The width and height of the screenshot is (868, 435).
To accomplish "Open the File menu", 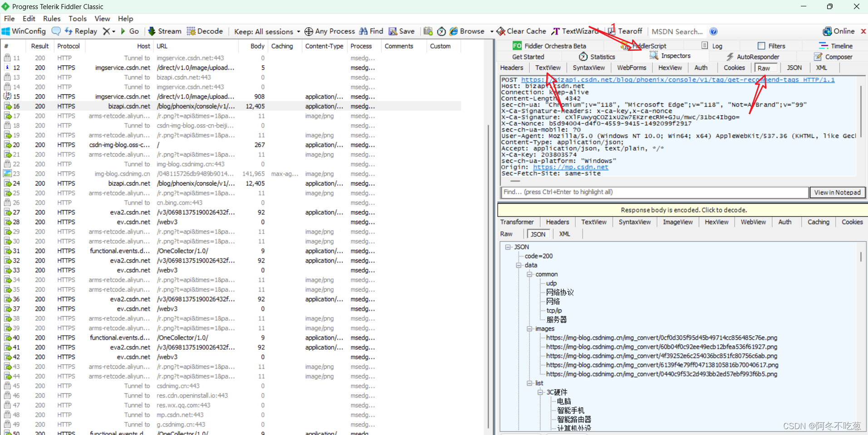I will coord(9,19).
